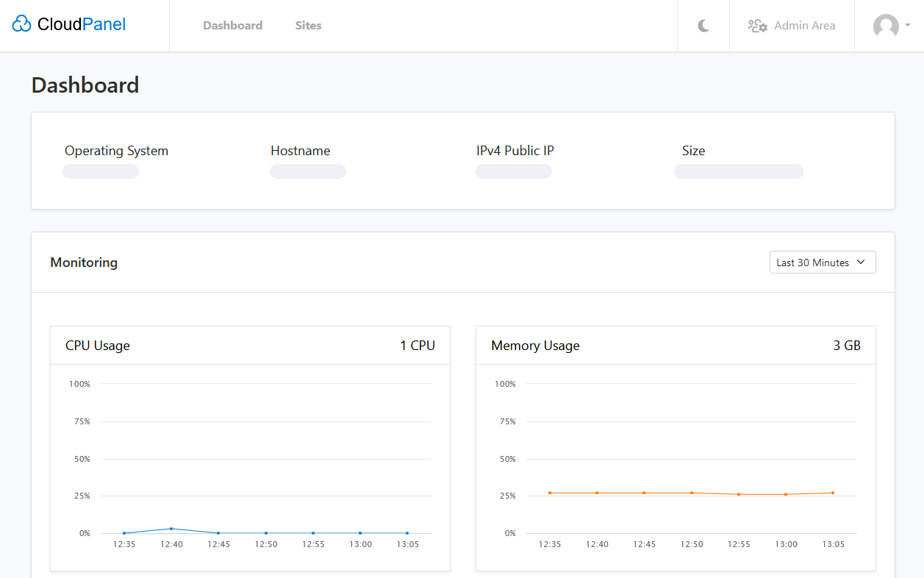924x578 pixels.
Task: Select the CPU chart peak point at 12:40
Action: click(171, 529)
